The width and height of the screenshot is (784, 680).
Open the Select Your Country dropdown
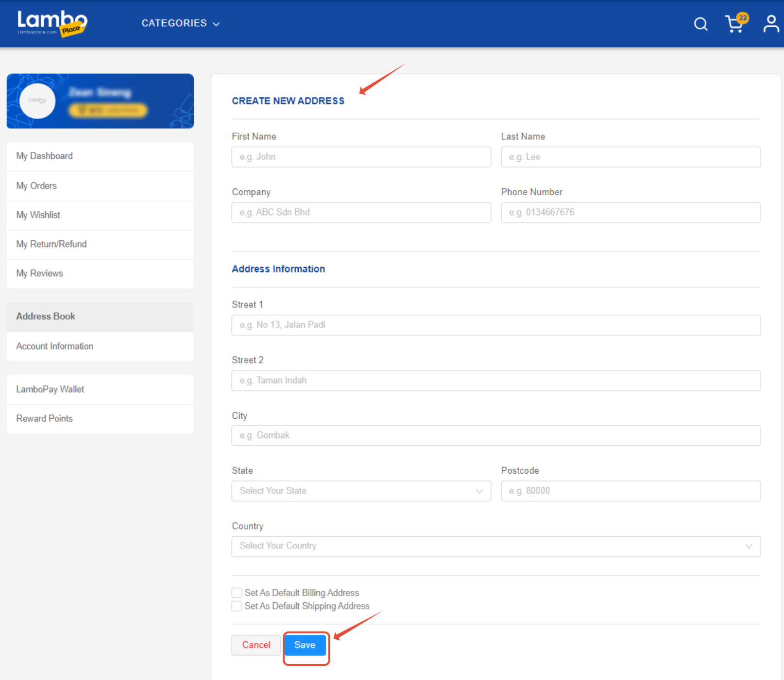click(x=496, y=546)
